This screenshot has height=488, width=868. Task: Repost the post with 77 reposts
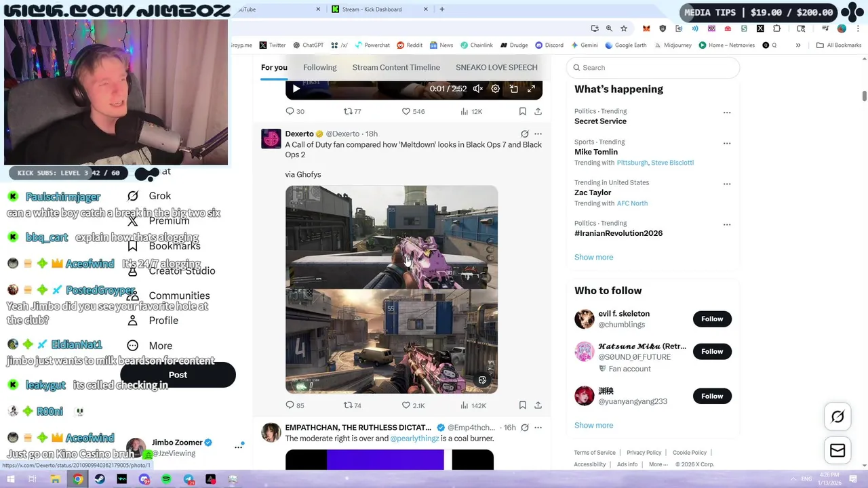pyautogui.click(x=353, y=111)
